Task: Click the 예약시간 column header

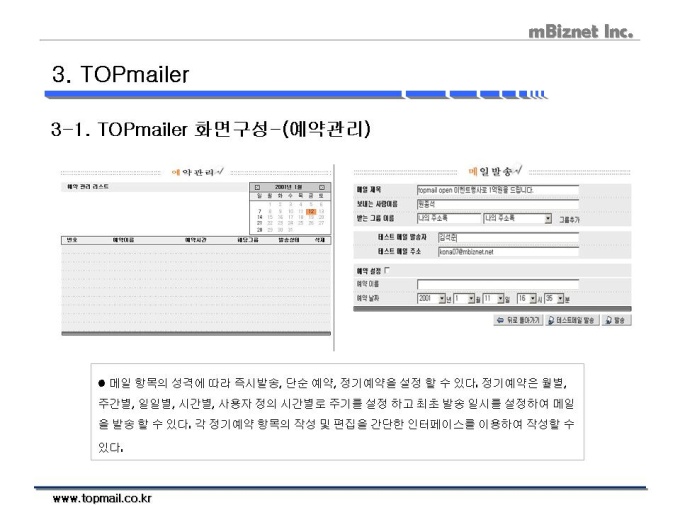Action: coord(196,240)
